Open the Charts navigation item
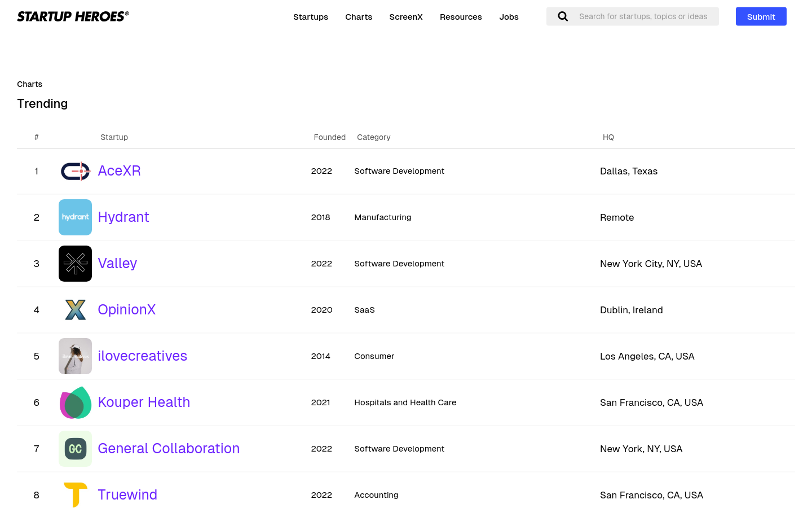812x508 pixels. 359,17
